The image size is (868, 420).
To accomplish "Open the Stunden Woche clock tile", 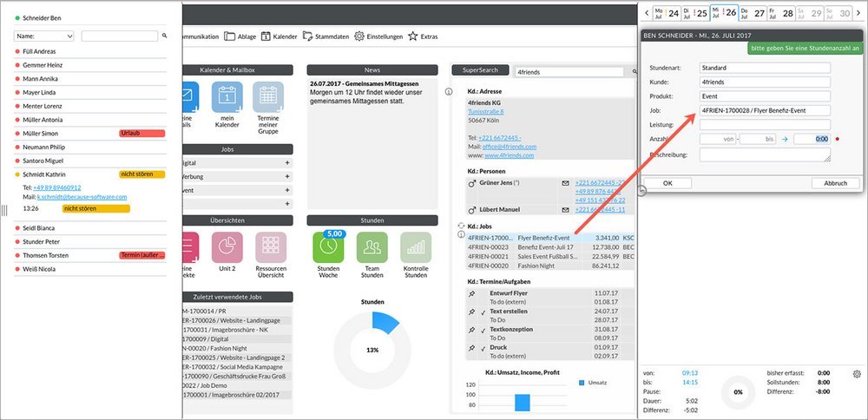I will tap(328, 247).
